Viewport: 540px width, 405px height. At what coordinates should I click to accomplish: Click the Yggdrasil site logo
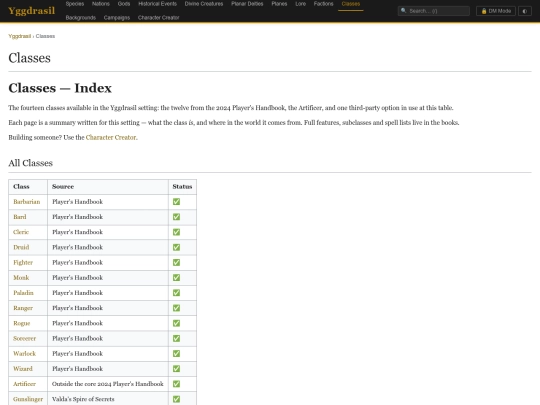click(31, 11)
